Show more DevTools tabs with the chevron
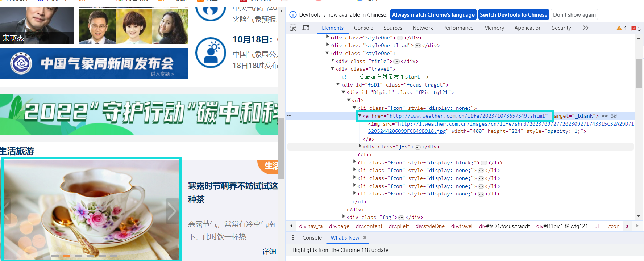Image resolution: width=644 pixels, height=261 pixels. pos(586,28)
